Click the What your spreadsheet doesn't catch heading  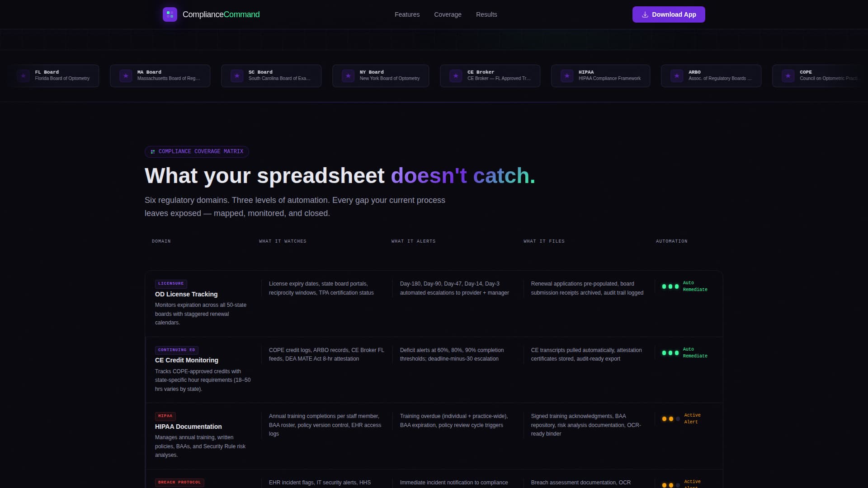coord(340,176)
